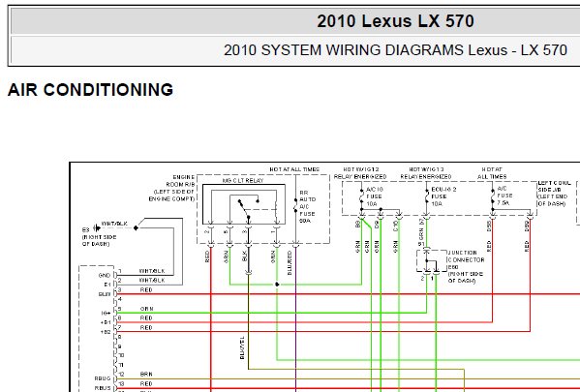This screenshot has height=392, width=580.
Task: Click the '+B2' terminal label
Action: (x=106, y=332)
